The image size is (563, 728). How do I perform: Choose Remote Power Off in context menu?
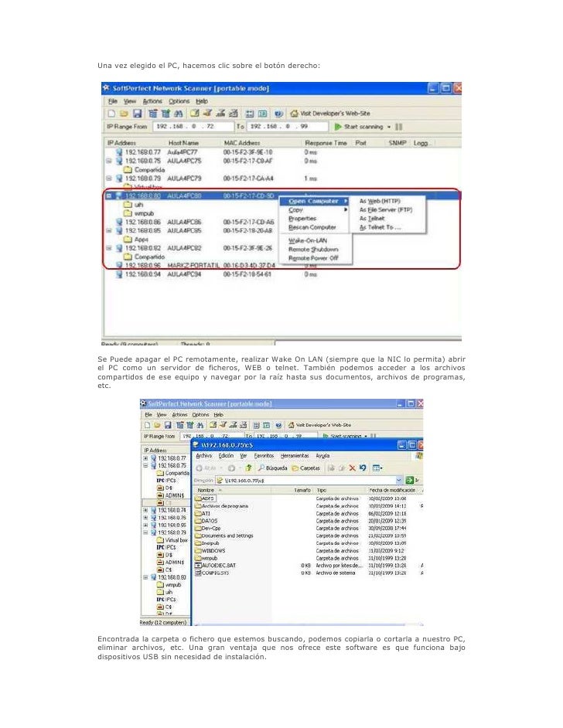313,258
